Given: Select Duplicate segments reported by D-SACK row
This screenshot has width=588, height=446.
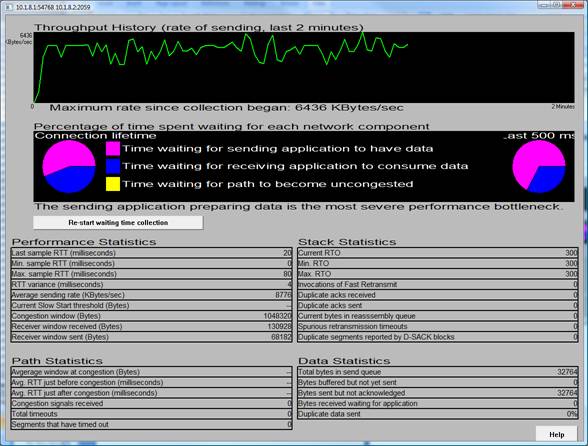Looking at the screenshot, I should pos(438,337).
